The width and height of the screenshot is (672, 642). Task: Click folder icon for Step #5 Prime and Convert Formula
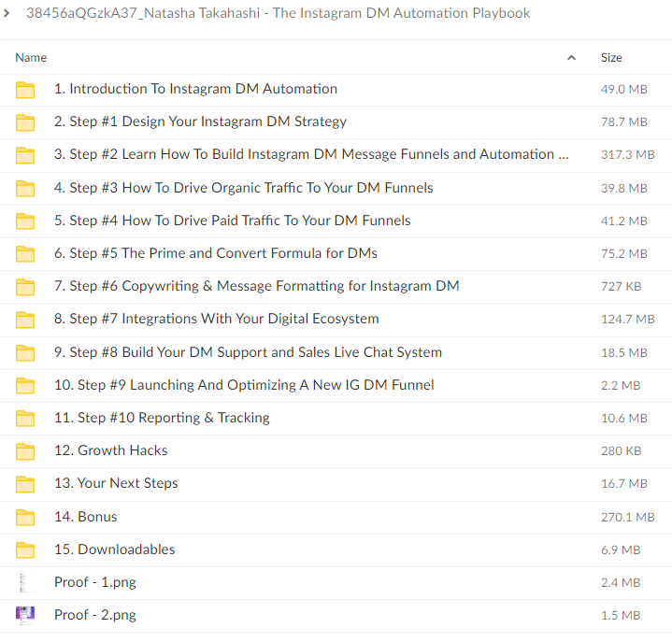coord(25,253)
